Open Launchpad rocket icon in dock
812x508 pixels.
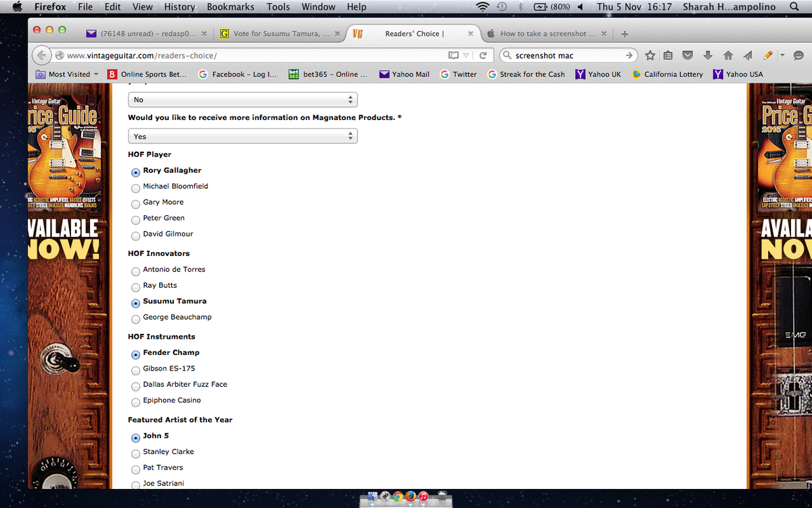[x=385, y=496]
